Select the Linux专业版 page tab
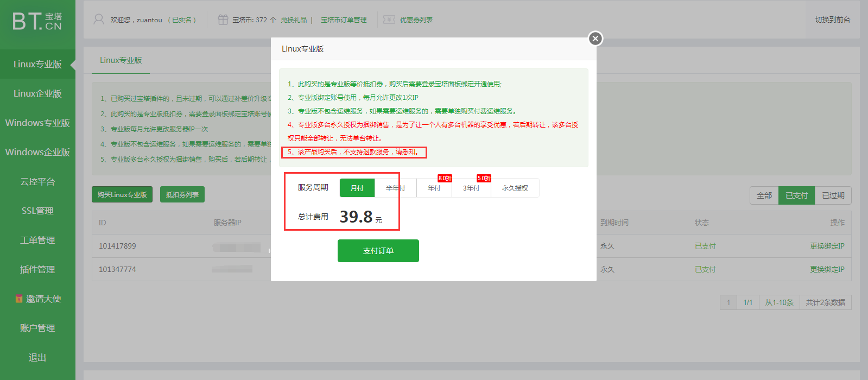Image resolution: width=868 pixels, height=380 pixels. (121, 60)
